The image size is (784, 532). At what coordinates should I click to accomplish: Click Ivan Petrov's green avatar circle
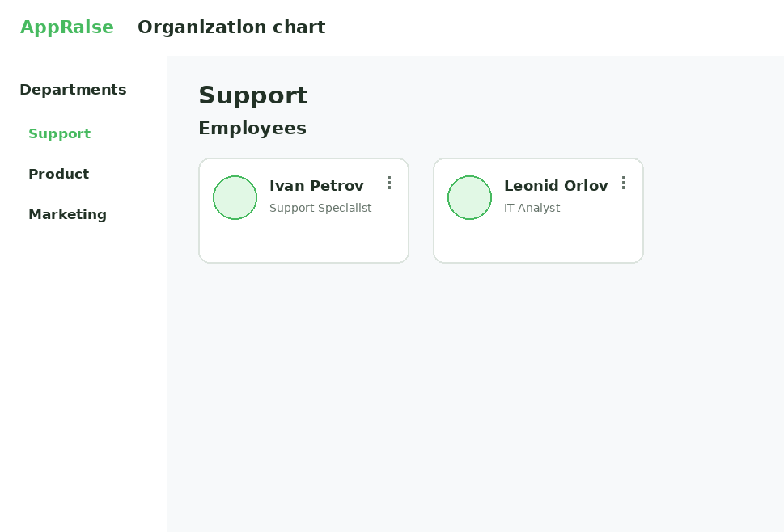(x=235, y=197)
